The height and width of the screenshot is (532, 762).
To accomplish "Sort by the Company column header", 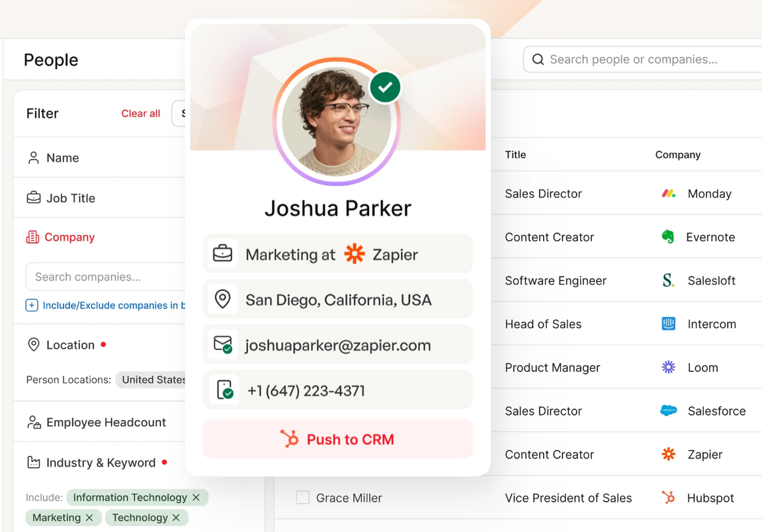I will 677,155.
